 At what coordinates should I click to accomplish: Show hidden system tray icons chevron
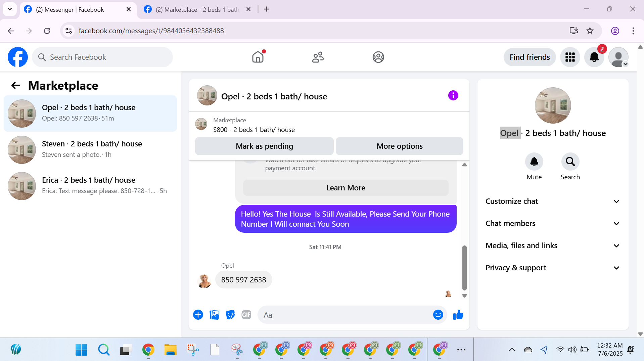tap(512, 350)
